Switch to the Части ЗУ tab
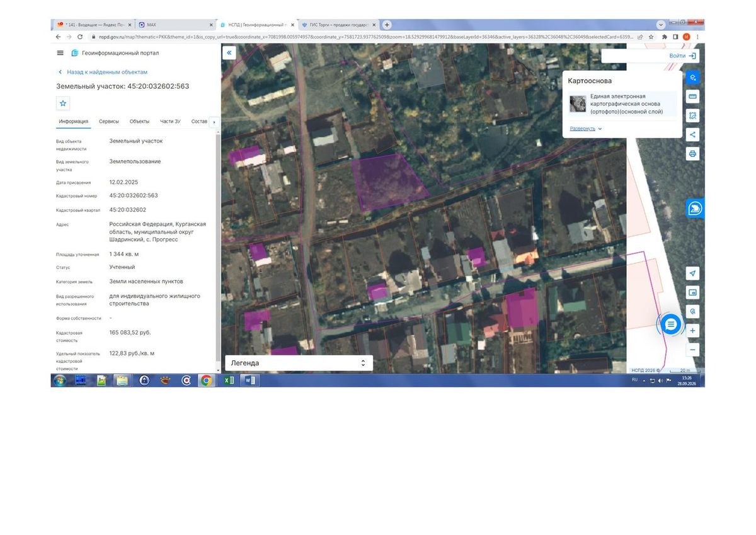Image resolution: width=756 pixels, height=535 pixels. [170, 122]
